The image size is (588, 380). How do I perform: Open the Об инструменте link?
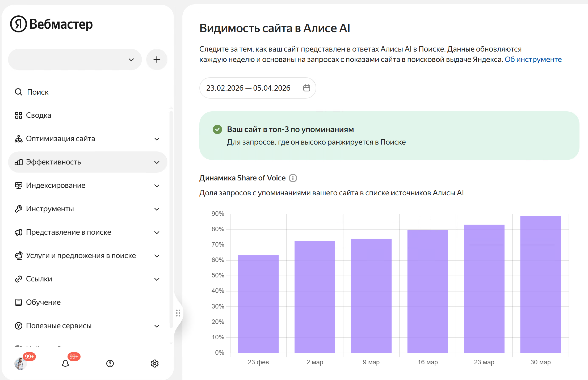pos(533,59)
